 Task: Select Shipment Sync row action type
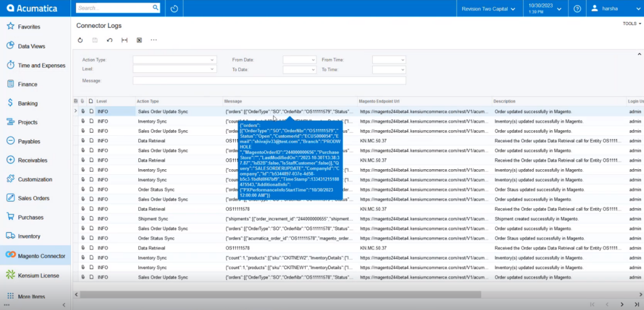coord(153,219)
